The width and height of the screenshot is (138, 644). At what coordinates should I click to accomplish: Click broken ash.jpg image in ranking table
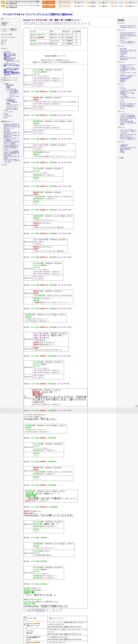click(x=30, y=637)
